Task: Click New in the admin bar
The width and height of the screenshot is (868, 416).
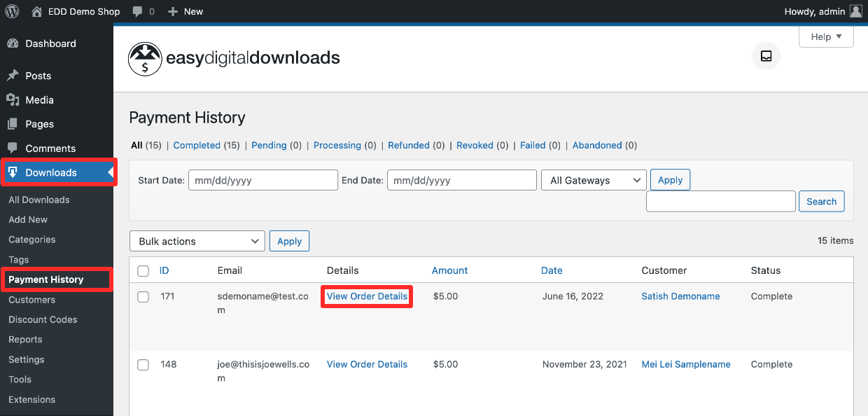Action: pyautogui.click(x=193, y=11)
